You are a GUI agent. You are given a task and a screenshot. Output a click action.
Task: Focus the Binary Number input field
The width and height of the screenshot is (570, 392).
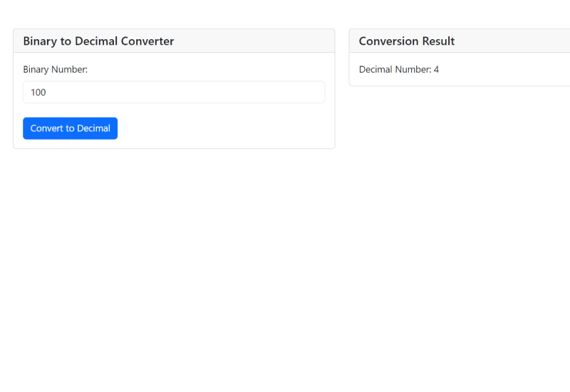[x=174, y=92]
